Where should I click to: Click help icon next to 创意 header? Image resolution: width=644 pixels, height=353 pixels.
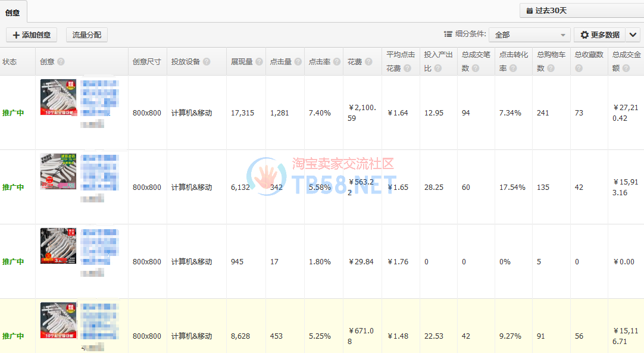[x=61, y=62]
